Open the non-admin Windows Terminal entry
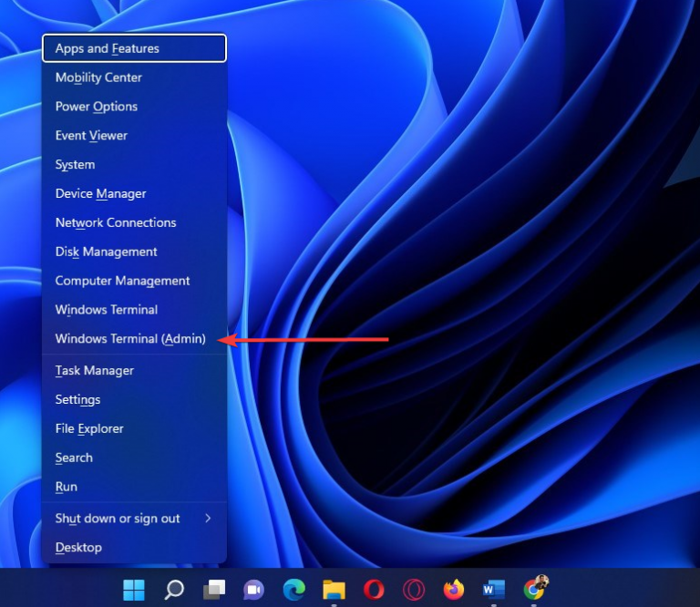 [134, 309]
